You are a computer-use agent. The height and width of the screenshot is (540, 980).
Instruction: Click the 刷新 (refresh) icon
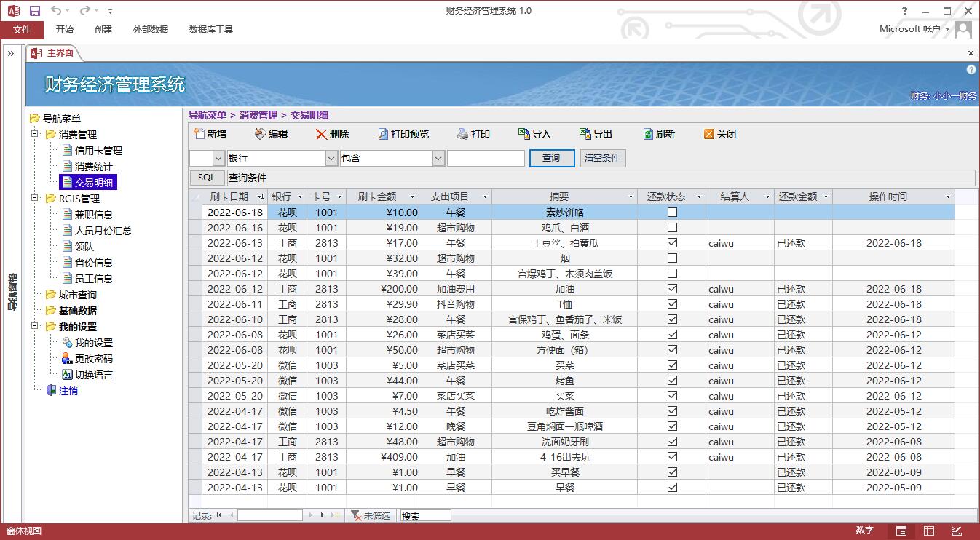click(648, 134)
